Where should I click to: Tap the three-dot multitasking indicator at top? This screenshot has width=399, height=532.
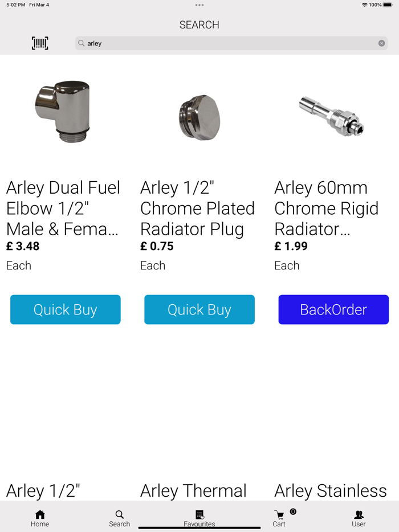(x=199, y=5)
